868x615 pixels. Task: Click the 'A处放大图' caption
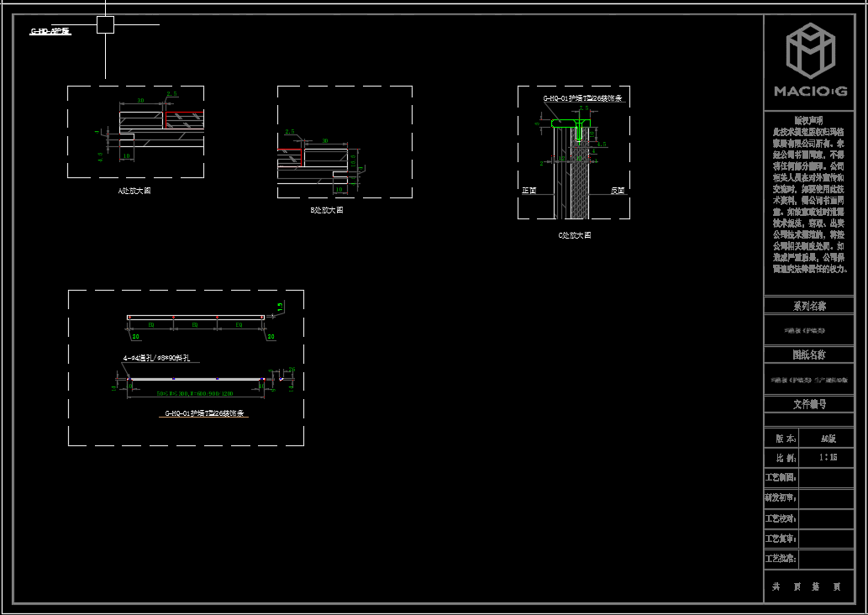[135, 191]
